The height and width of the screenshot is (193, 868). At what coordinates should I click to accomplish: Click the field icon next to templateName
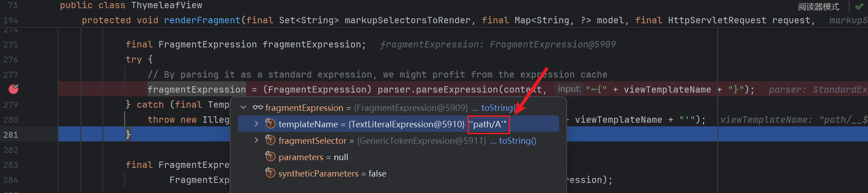[x=270, y=124]
